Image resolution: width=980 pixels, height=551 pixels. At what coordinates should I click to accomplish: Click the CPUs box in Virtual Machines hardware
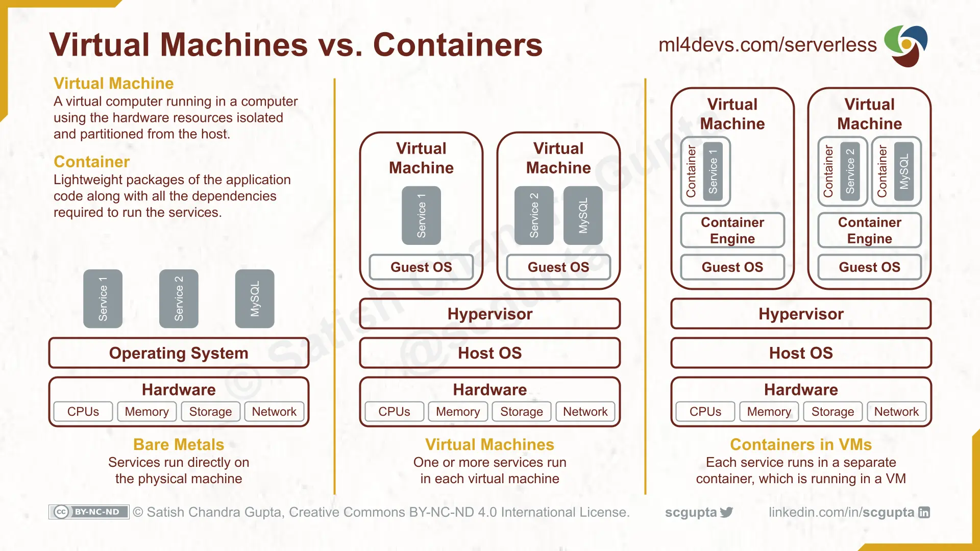pos(394,411)
